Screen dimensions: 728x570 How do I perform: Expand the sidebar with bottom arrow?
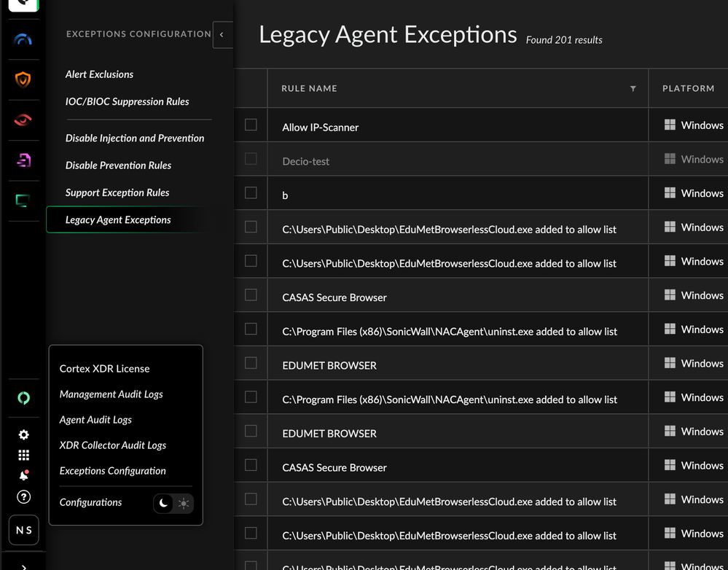click(23, 566)
